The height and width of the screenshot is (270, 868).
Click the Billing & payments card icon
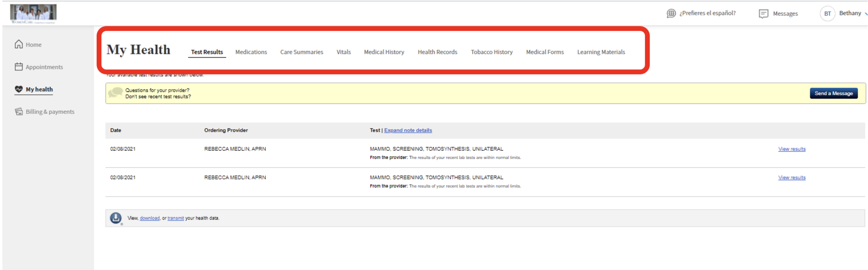coord(19,112)
